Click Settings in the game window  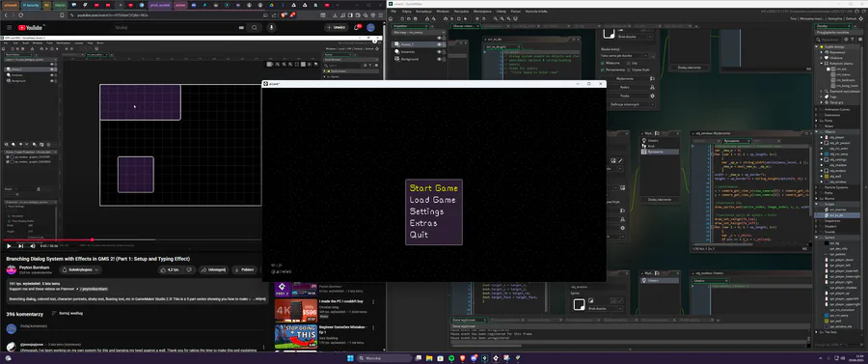click(x=426, y=211)
